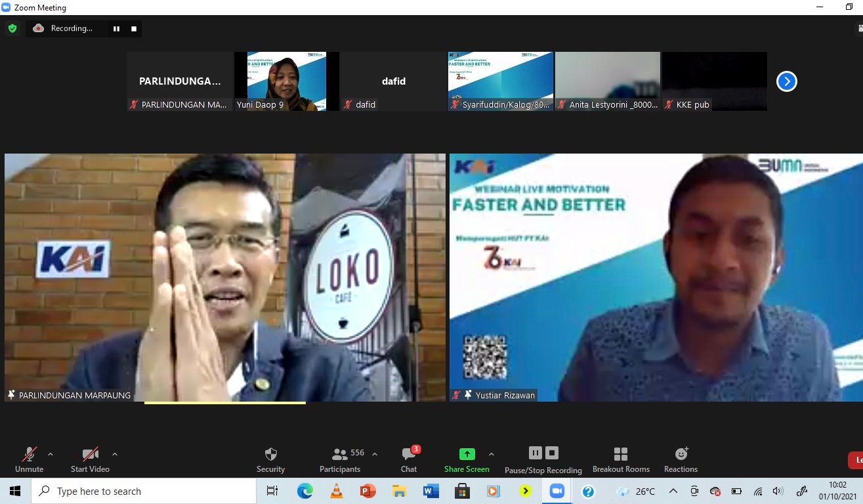Click the Windows search box
The image size is (863, 504).
tap(144, 491)
